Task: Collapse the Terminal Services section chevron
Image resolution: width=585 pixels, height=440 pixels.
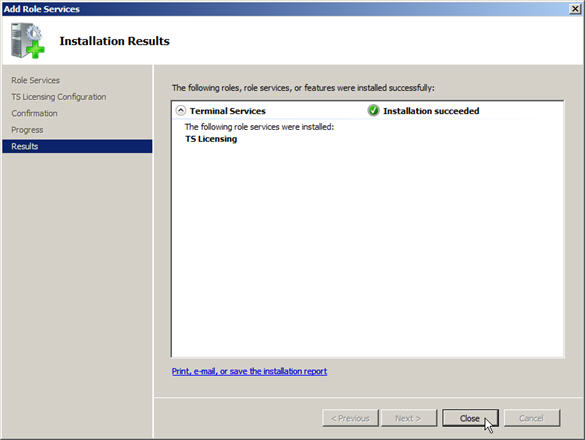Action: [x=181, y=110]
